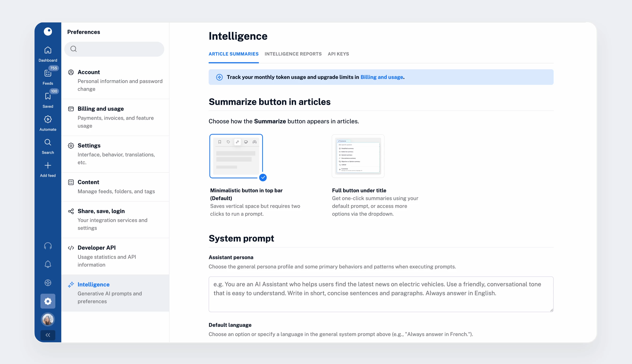
Task: Switch to the Intelligence Reports tab
Action: tap(293, 54)
